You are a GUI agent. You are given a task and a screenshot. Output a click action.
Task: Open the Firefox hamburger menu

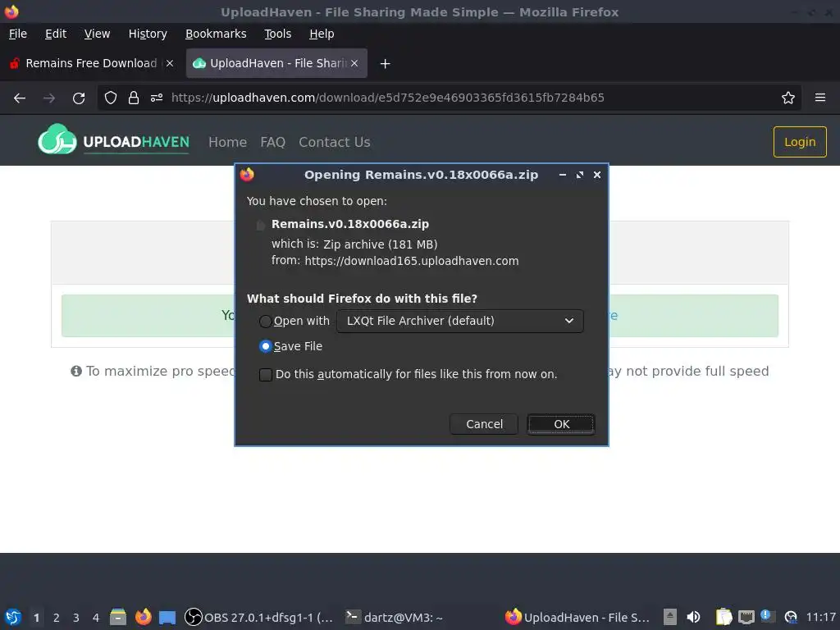pos(819,98)
